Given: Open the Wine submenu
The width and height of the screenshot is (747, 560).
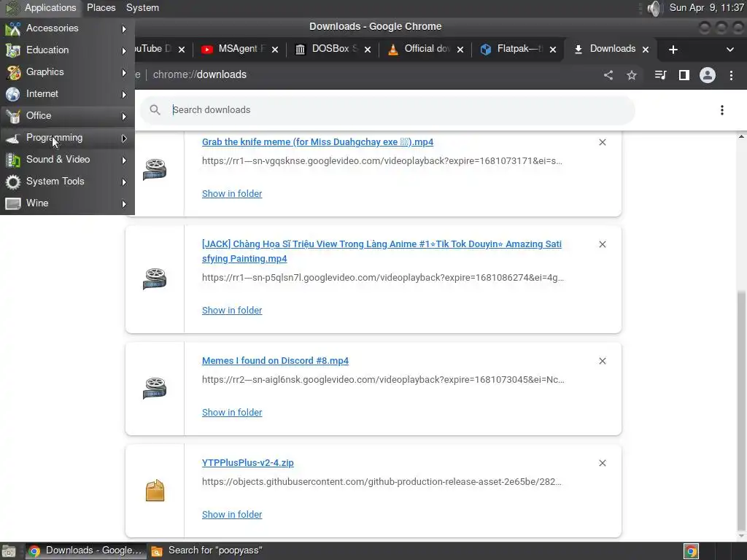Looking at the screenshot, I should (x=67, y=203).
